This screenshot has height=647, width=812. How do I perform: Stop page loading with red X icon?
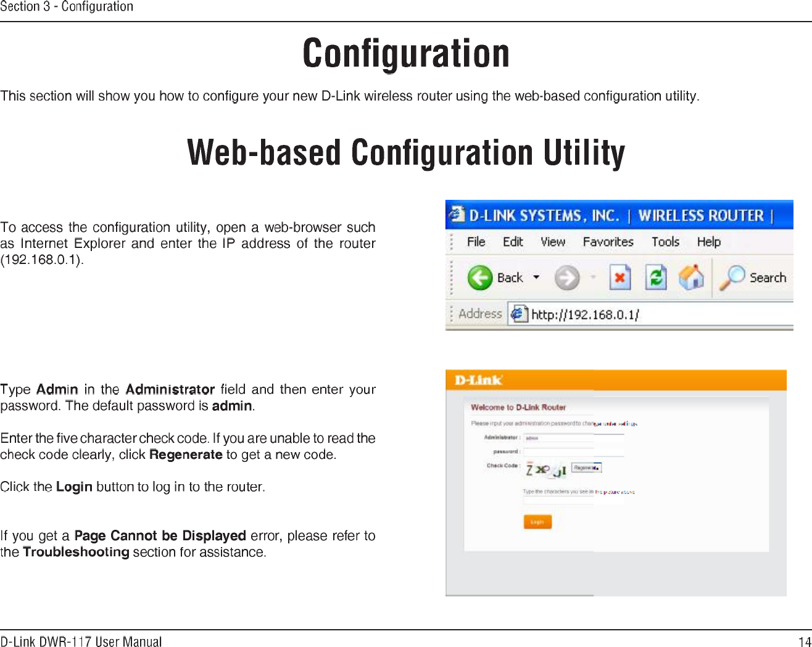[x=620, y=278]
